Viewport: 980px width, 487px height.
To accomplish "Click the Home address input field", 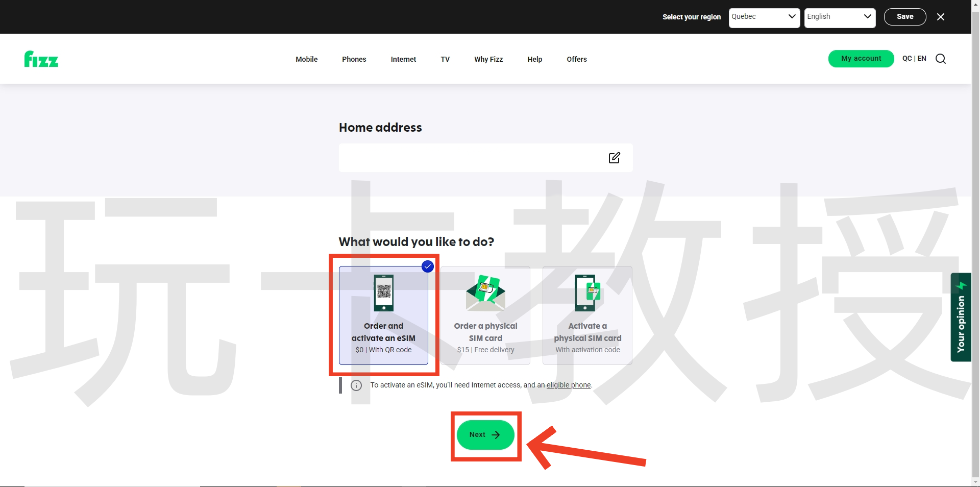I will (475, 158).
